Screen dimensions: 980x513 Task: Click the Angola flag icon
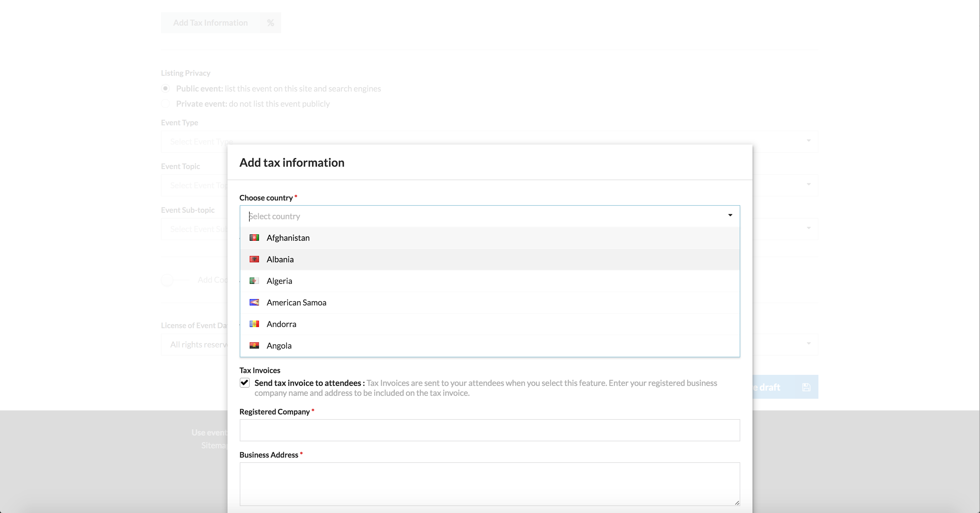tap(254, 346)
